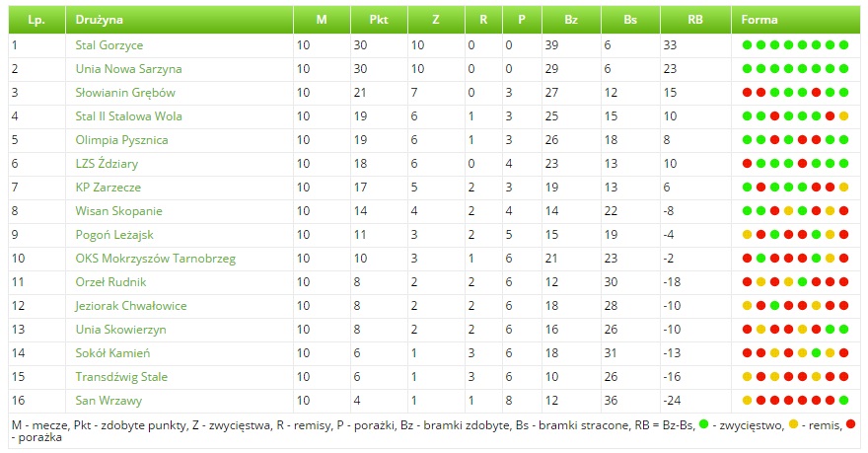868x453 pixels.
Task: Click Jeziorak Chwałowice's green form dot
Action: pos(774,305)
